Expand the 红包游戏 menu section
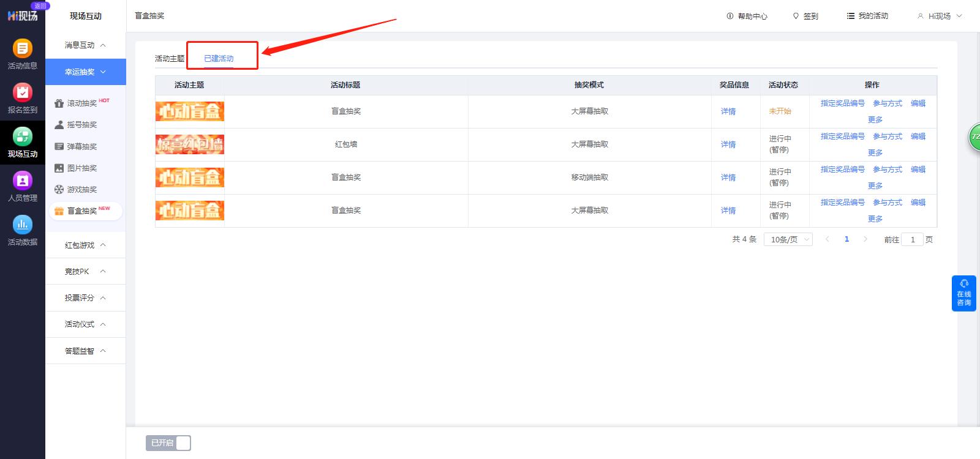 (x=86, y=245)
